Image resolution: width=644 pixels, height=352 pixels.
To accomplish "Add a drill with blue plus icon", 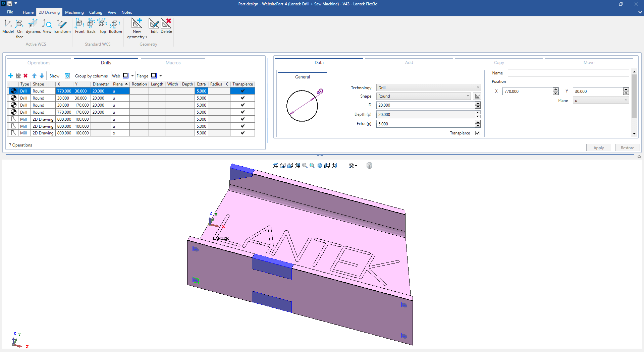I will (11, 76).
